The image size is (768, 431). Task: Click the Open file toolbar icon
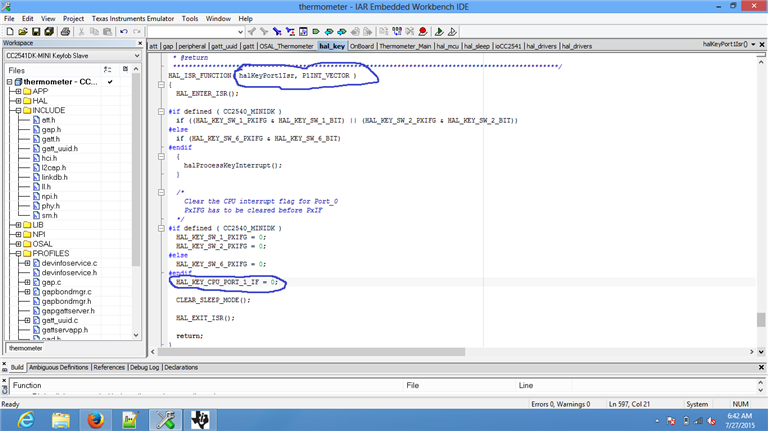click(23, 32)
